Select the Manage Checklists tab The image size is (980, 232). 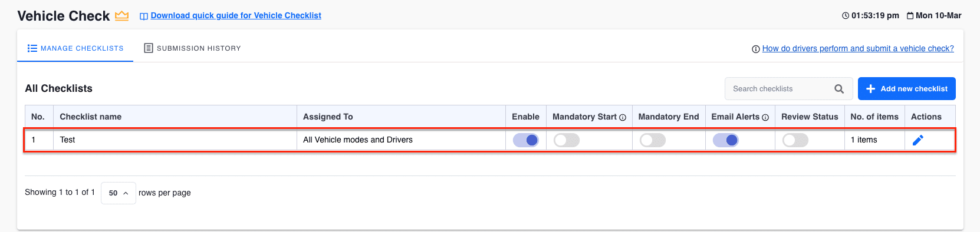tap(75, 48)
